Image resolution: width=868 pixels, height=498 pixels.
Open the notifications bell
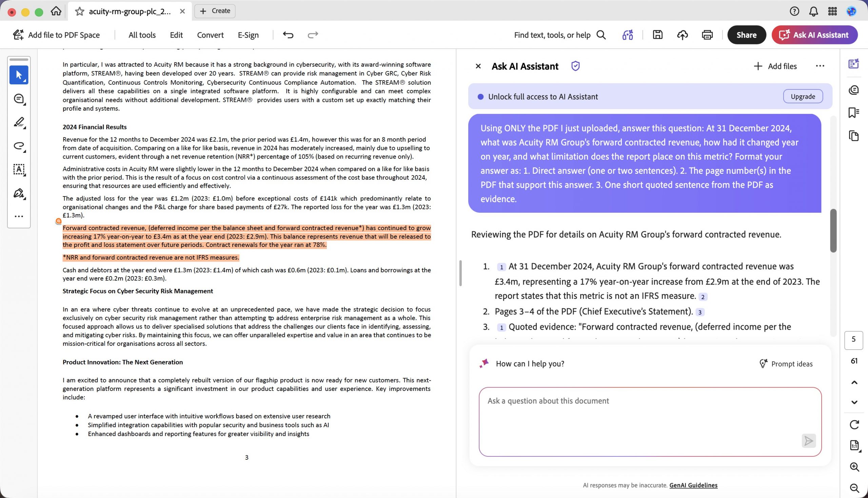click(813, 11)
